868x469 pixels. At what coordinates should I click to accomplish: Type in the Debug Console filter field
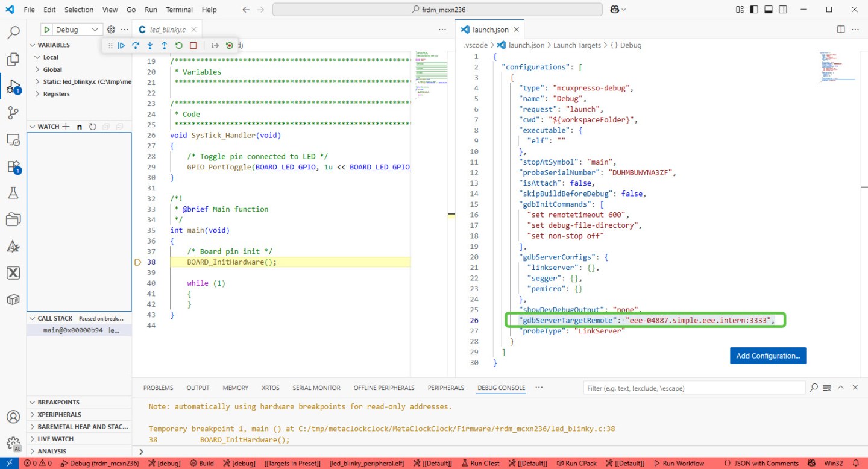pos(693,388)
